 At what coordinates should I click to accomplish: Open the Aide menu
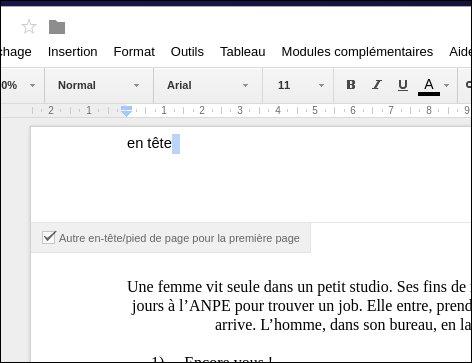(x=460, y=52)
